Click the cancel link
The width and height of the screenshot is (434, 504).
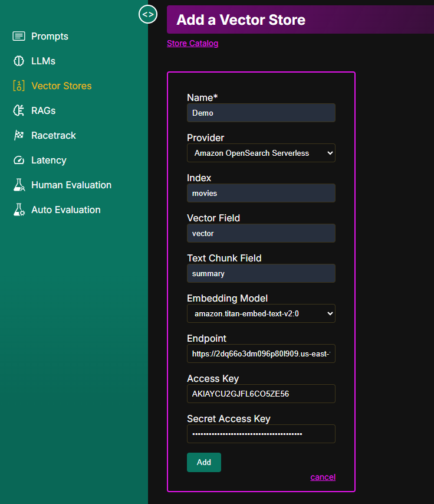pyautogui.click(x=323, y=477)
